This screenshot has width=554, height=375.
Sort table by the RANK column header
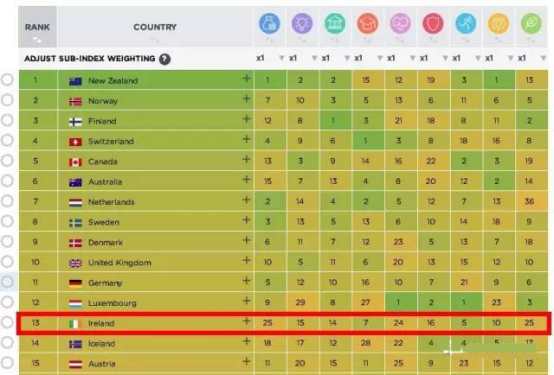click(x=37, y=27)
